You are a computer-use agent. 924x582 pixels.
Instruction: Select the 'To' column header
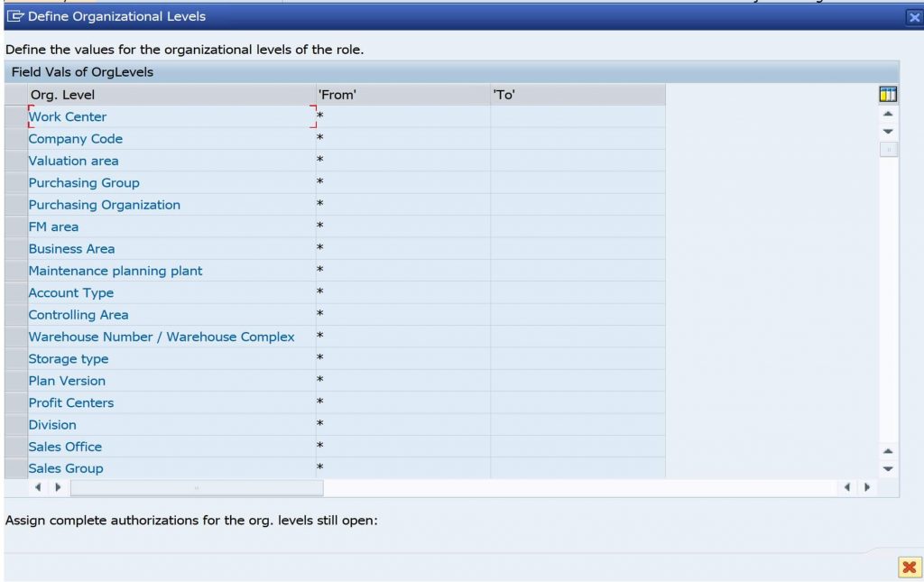[578, 94]
